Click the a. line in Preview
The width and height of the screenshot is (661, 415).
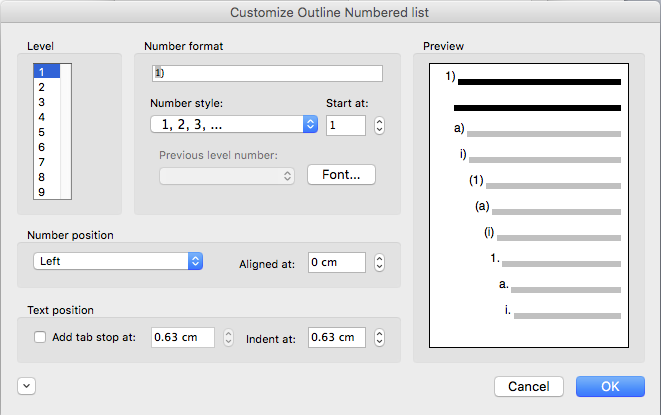point(560,286)
